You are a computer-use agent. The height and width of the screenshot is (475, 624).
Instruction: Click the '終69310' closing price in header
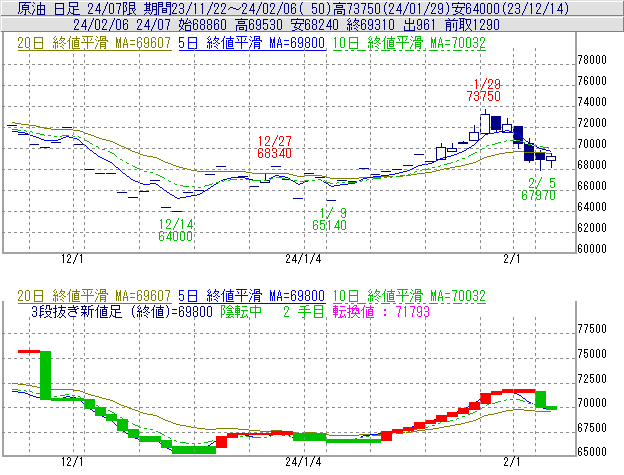pos(371,25)
